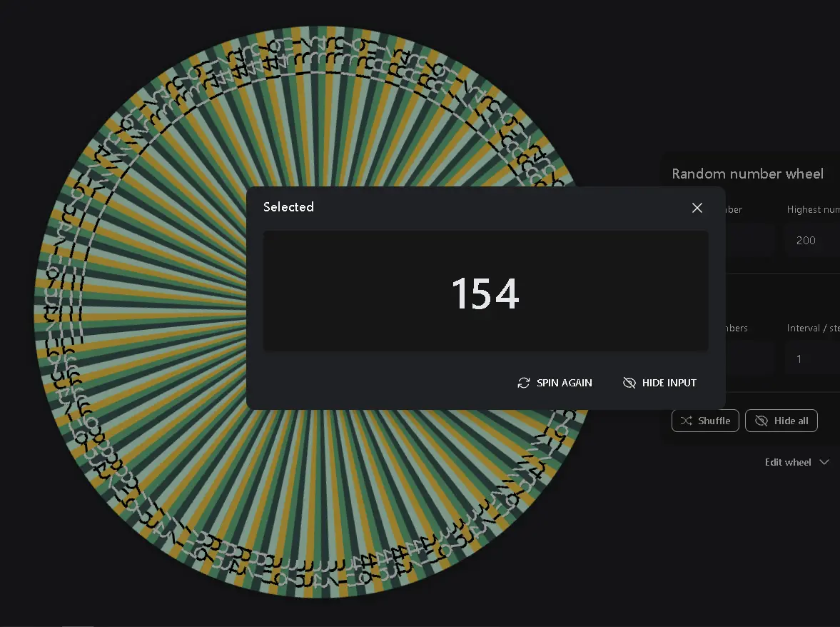Click SPIN AGAIN button
Image resolution: width=840 pixels, height=627 pixels.
(555, 383)
